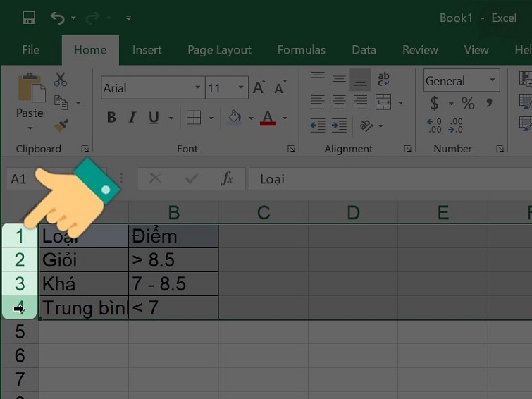Viewport: 532px width, 399px height.
Task: Apply the Accounting dollar format
Action: pyautogui.click(x=434, y=103)
